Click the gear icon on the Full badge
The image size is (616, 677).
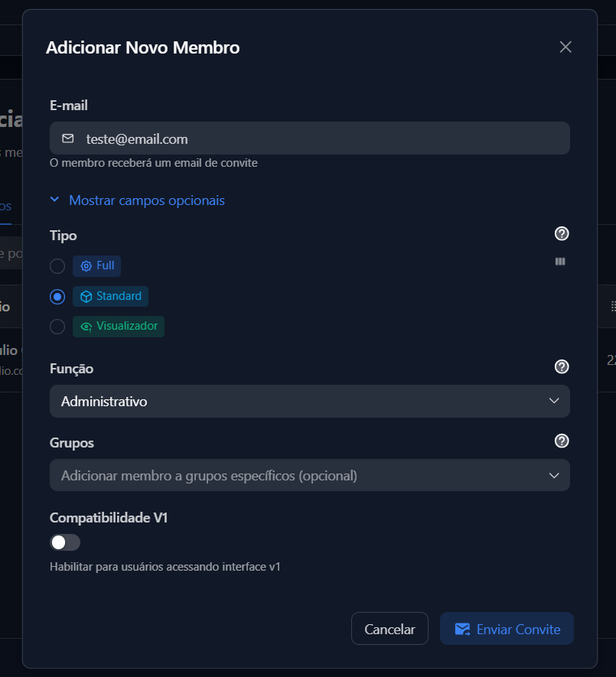pos(86,266)
